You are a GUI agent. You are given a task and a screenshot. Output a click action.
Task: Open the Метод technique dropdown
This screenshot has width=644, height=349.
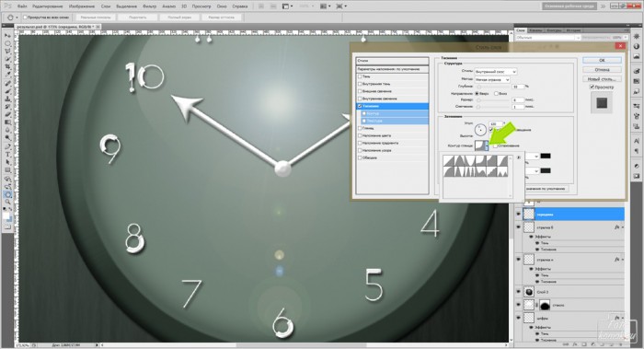pyautogui.click(x=492, y=79)
